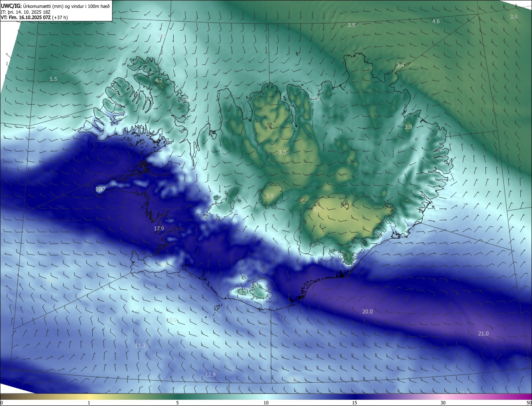Image resolution: width=532 pixels, height=406 pixels.
Task: Click the 10 tick on the color scale
Action: click(266, 403)
